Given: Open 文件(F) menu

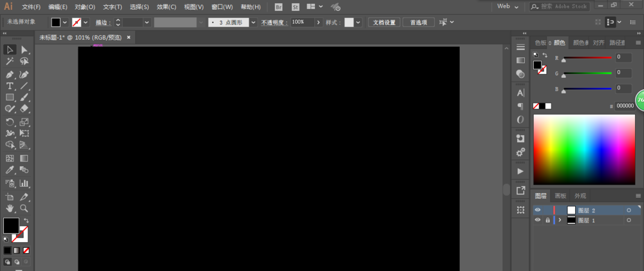Looking at the screenshot, I should coord(31,7).
